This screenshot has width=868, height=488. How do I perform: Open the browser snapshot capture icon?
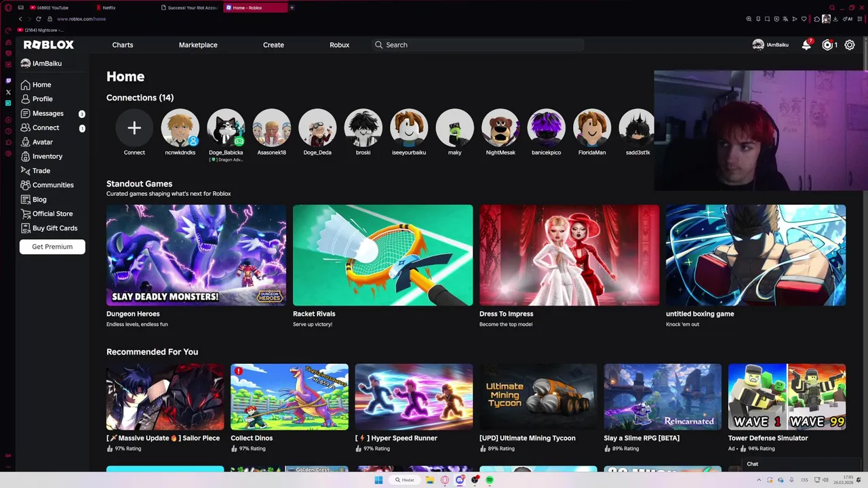click(767, 19)
